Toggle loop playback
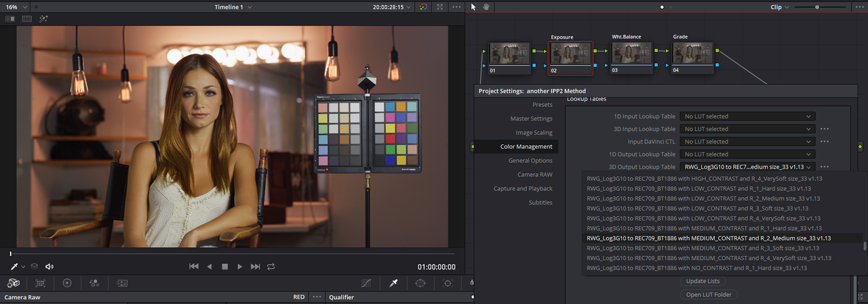 (271, 267)
